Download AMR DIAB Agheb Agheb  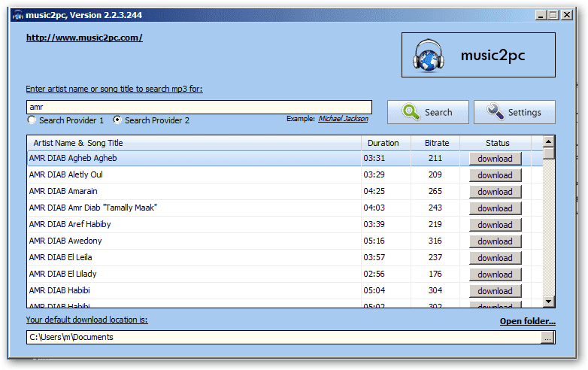click(495, 159)
